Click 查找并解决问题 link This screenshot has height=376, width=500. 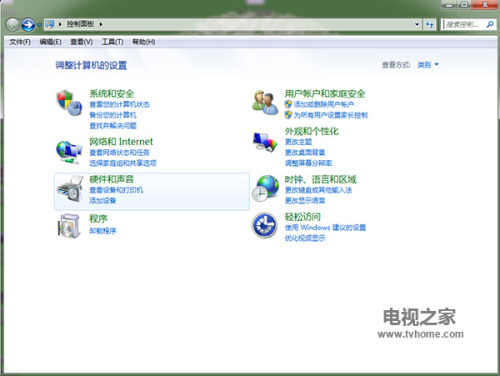(x=113, y=126)
